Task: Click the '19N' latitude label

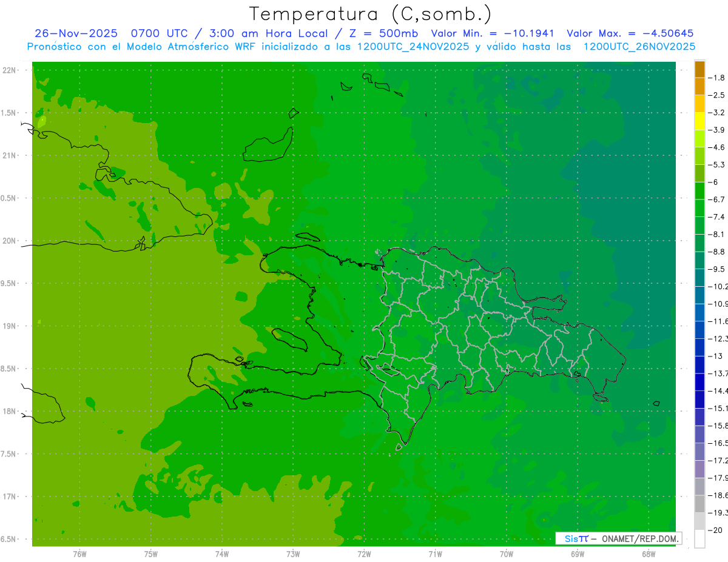Action: click(x=9, y=326)
